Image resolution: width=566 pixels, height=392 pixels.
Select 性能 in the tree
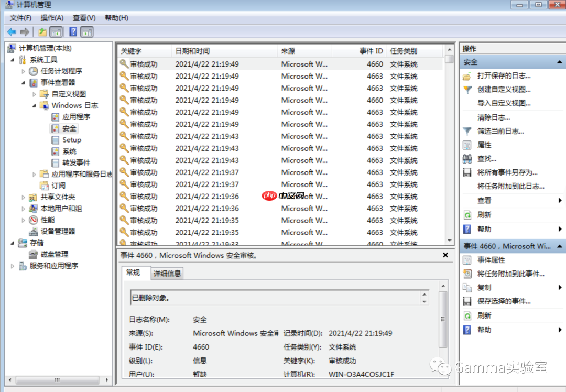pos(47,220)
